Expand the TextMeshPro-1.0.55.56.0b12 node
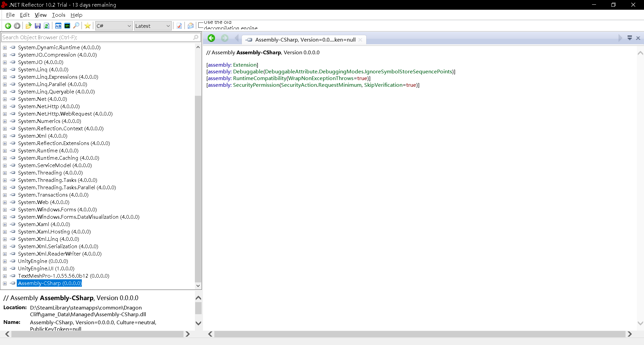The height and width of the screenshot is (345, 644). (5, 276)
